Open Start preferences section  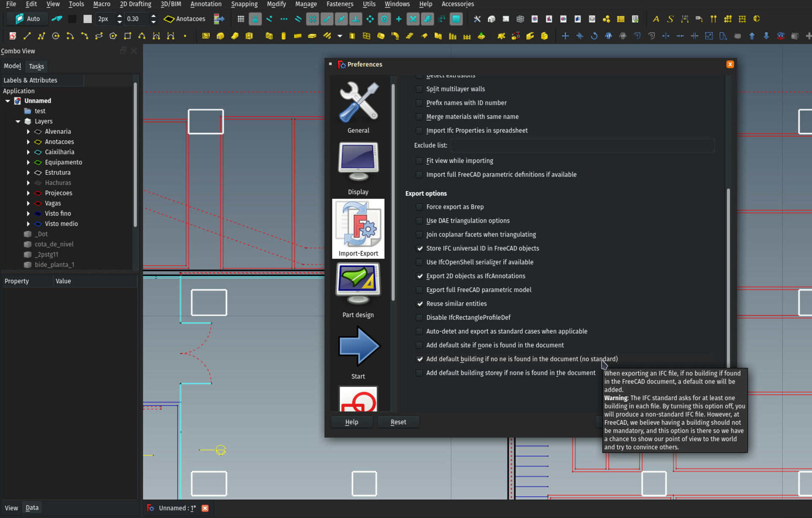[x=358, y=353]
